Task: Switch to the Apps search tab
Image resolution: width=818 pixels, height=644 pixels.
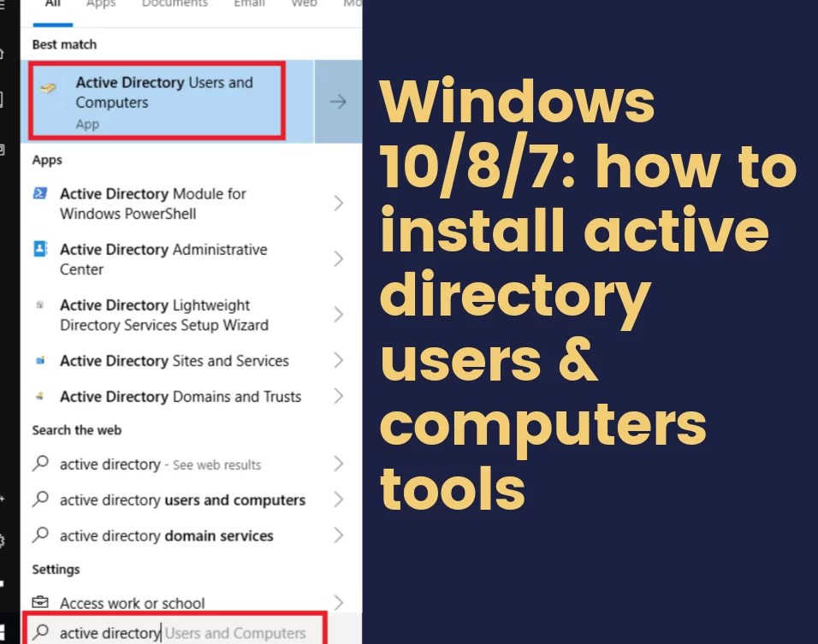Action: (x=101, y=4)
